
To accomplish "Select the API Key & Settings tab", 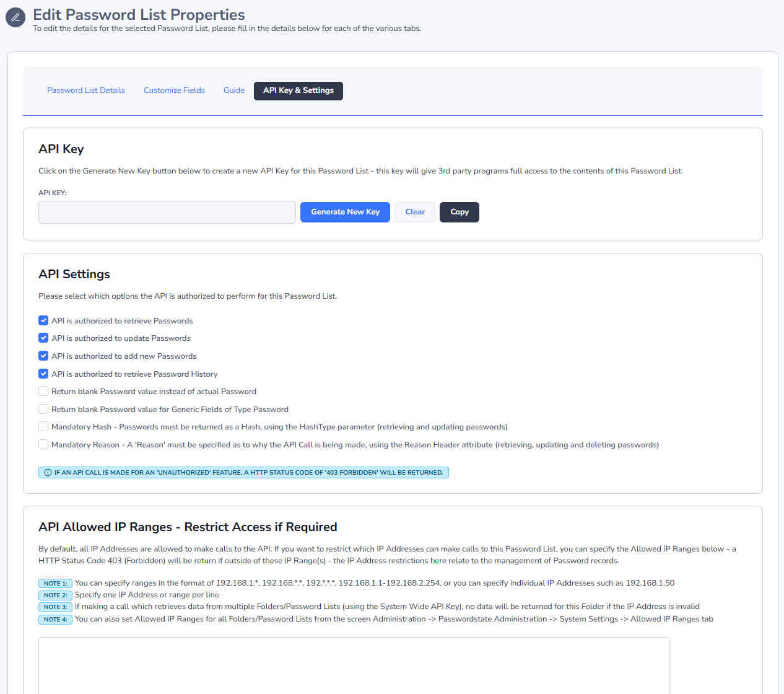I will point(298,90).
